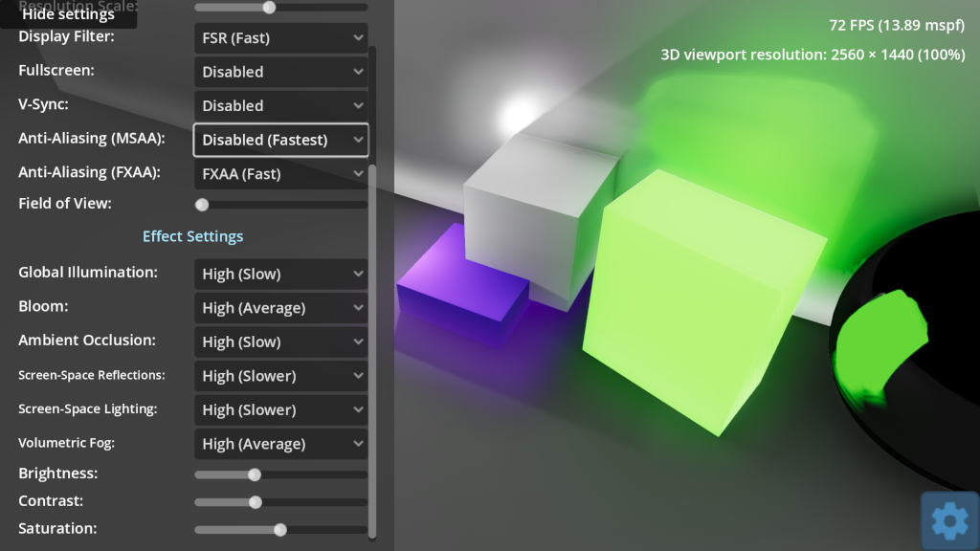Change the Fullscreen setting dropdown
This screenshot has width=980, height=551.
(x=280, y=71)
